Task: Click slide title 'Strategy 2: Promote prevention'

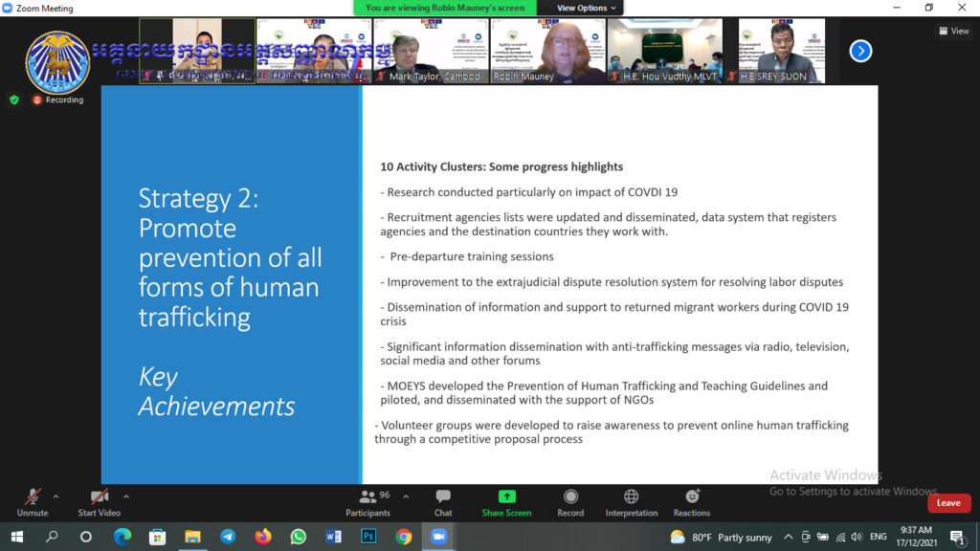Action: pos(231,257)
